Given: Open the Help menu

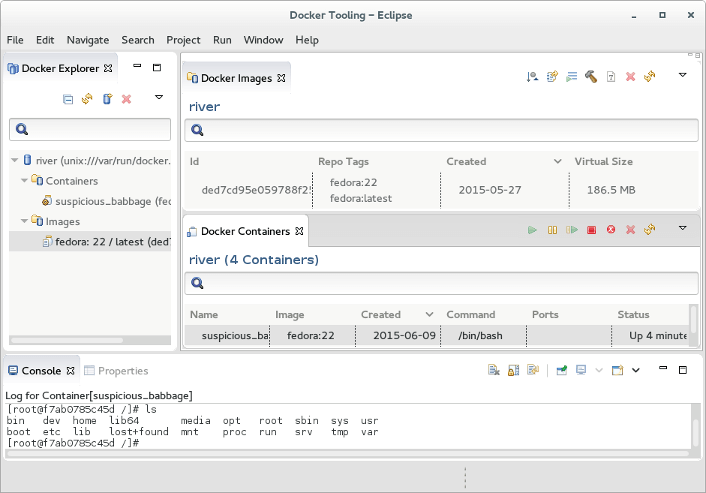Looking at the screenshot, I should point(307,40).
